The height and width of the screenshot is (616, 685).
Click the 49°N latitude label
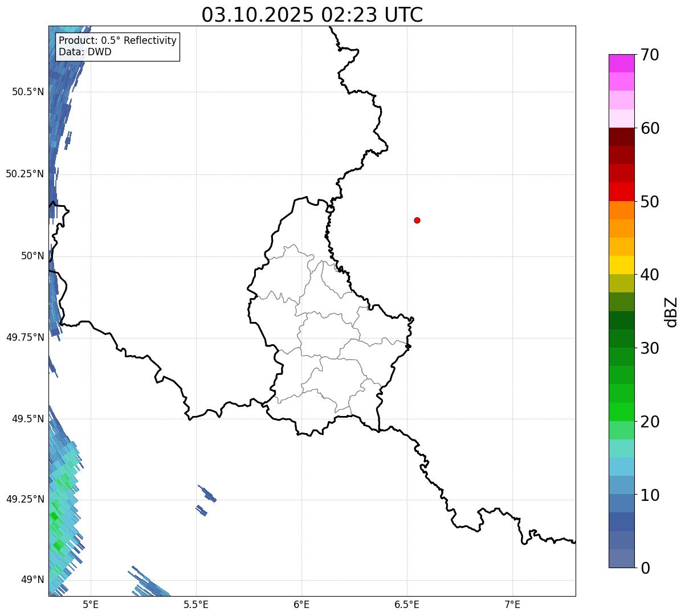click(x=32, y=580)
